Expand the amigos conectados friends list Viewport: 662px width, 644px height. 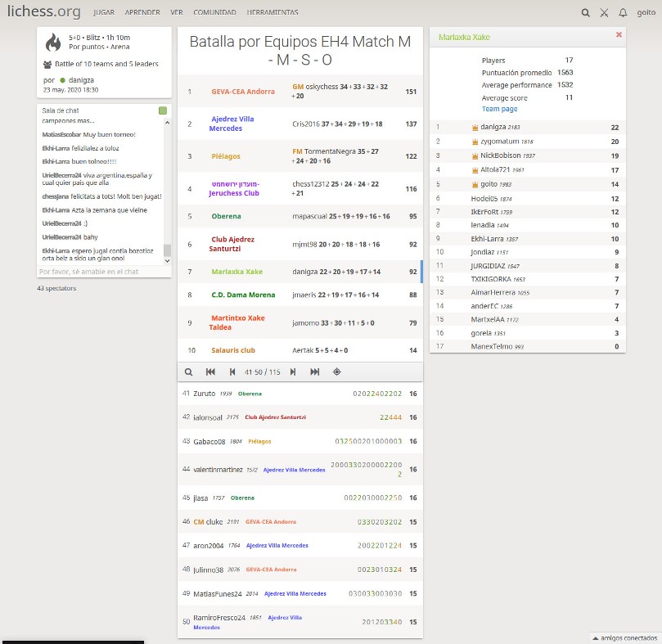point(624,637)
